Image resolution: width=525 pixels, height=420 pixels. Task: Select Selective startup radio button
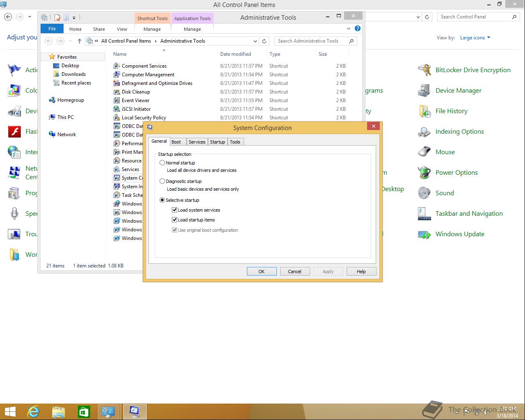(162, 200)
